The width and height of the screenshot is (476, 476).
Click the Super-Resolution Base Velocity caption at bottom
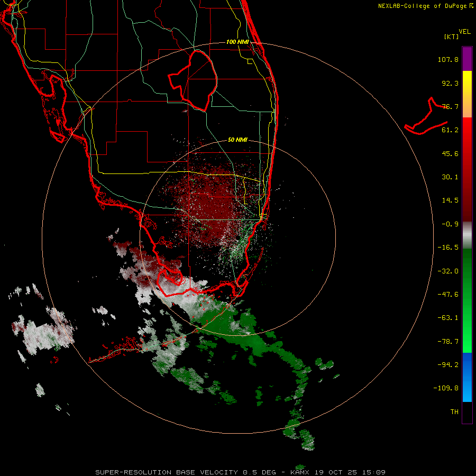coord(241,472)
